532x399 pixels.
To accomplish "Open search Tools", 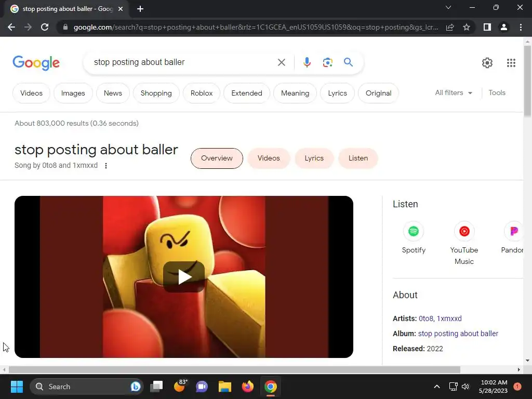I will pyautogui.click(x=497, y=92).
